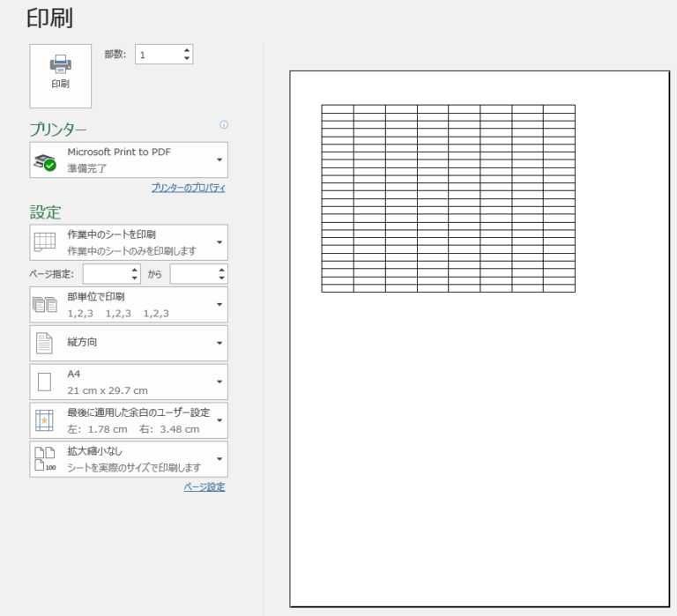The image size is (677, 616).
Task: Expand the Microsoft Print to PDF printer dropdown
Action: tap(219, 160)
